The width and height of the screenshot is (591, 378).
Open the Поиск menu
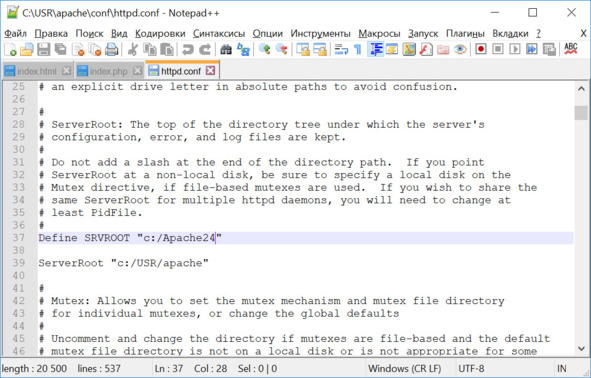click(89, 34)
